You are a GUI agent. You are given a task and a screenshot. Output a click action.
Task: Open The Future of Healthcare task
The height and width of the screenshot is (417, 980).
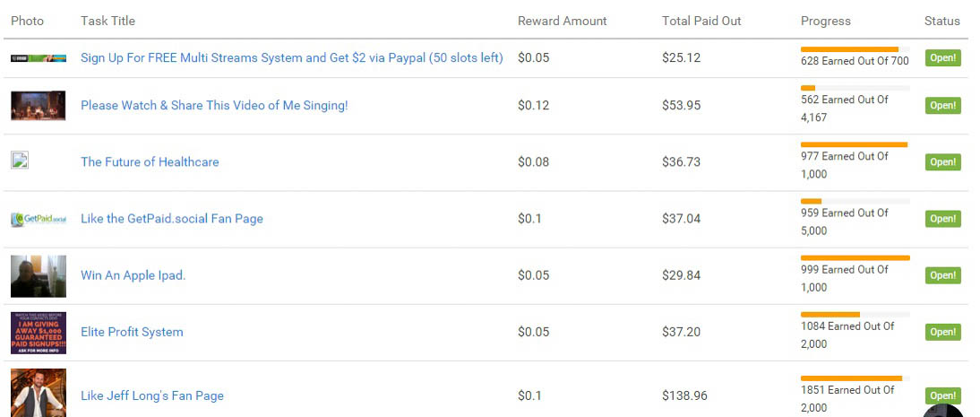(150, 161)
